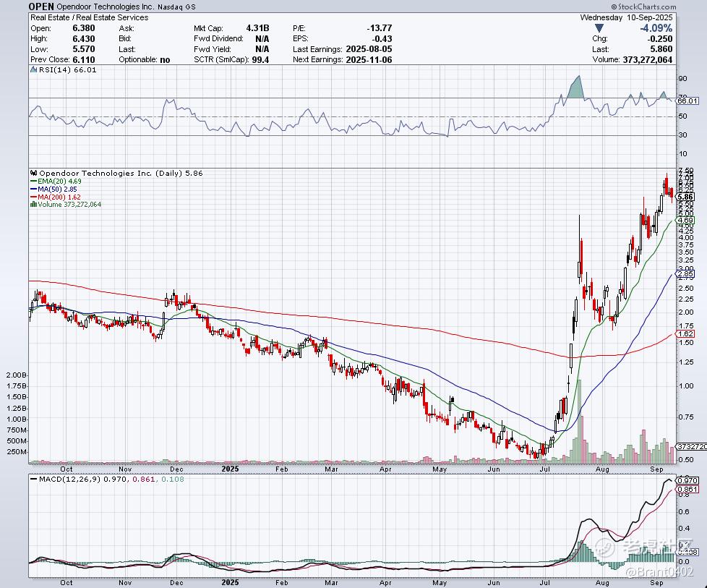Click the 250M volume axis label
The width and height of the screenshot is (707, 588).
pos(17,452)
